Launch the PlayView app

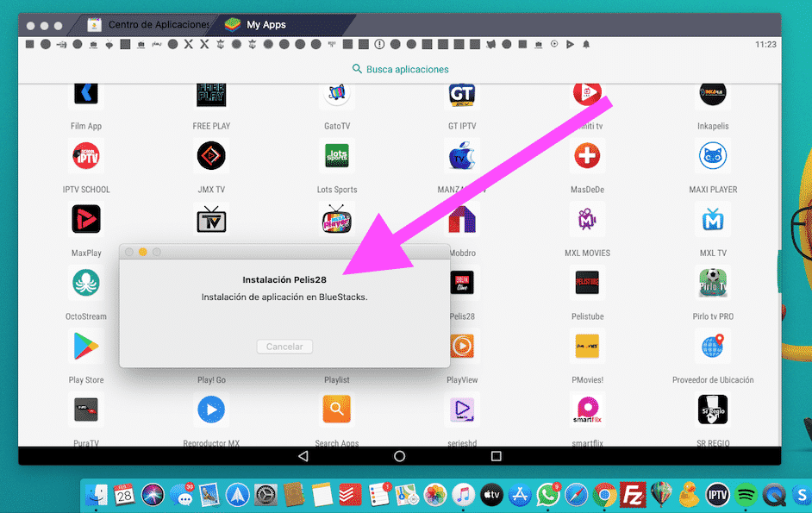(x=462, y=346)
